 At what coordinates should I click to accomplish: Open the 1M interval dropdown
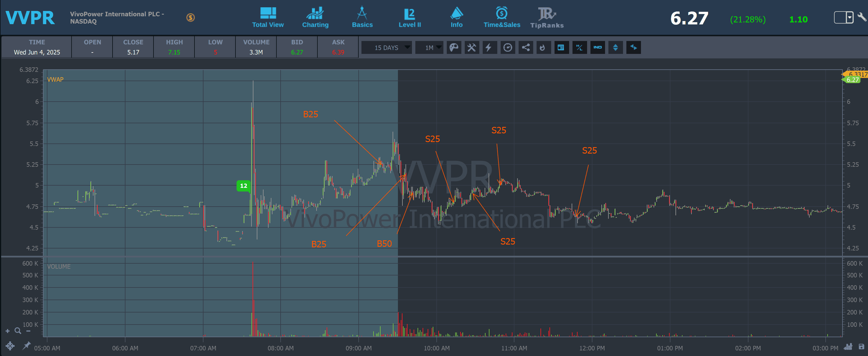(429, 47)
